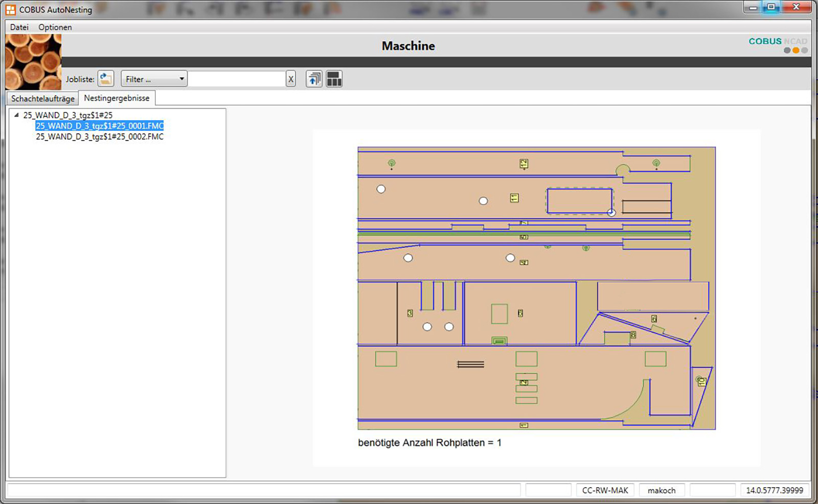Screen dimensions: 818x504
Task: Click the COBUS NCAD logo
Action: click(x=778, y=44)
